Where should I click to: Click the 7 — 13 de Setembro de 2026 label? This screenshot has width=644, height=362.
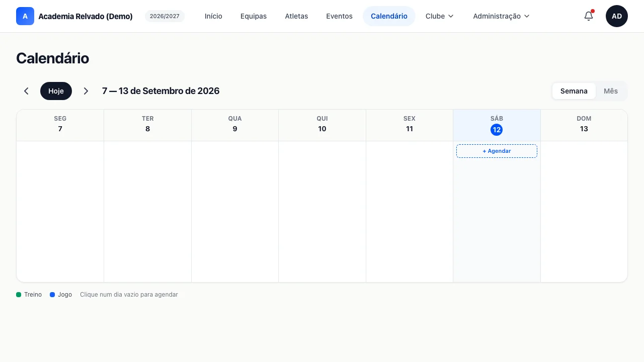coord(160,91)
